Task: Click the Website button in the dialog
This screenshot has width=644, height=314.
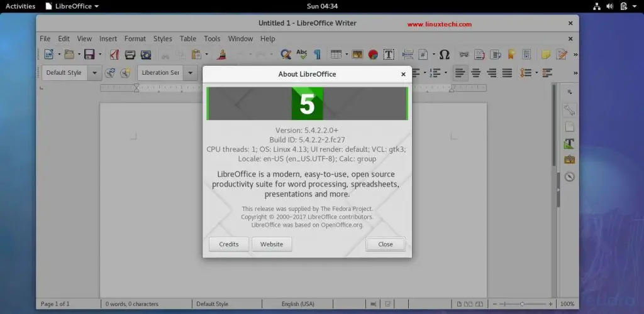Action: [272, 244]
